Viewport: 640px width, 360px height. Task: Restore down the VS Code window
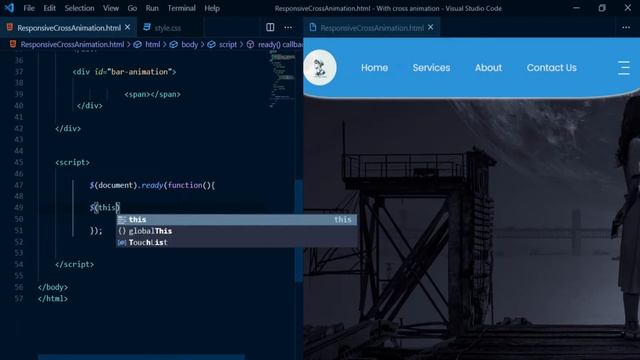[x=602, y=8]
